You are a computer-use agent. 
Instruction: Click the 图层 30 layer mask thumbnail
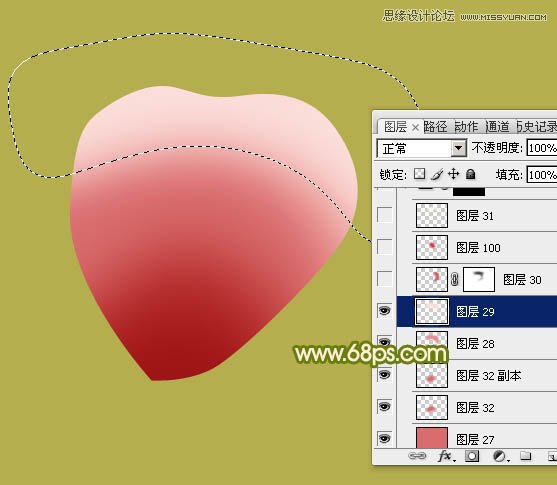tap(479, 279)
